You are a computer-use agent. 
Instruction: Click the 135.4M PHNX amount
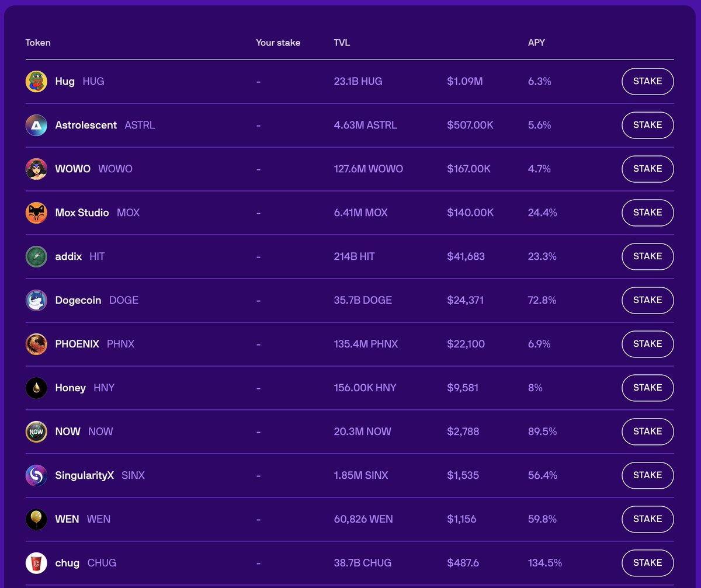[x=366, y=344]
